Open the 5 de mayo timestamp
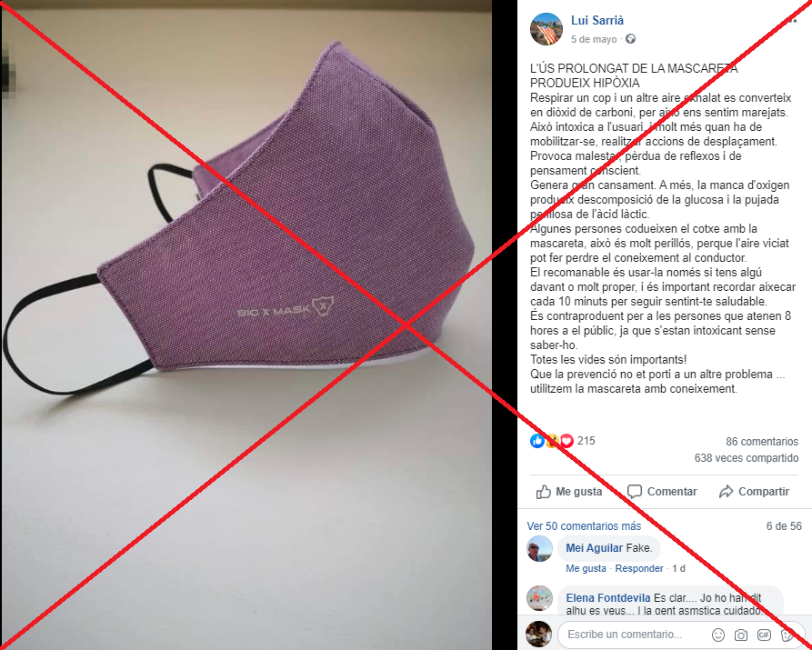Image resolution: width=812 pixels, height=650 pixels. click(594, 39)
